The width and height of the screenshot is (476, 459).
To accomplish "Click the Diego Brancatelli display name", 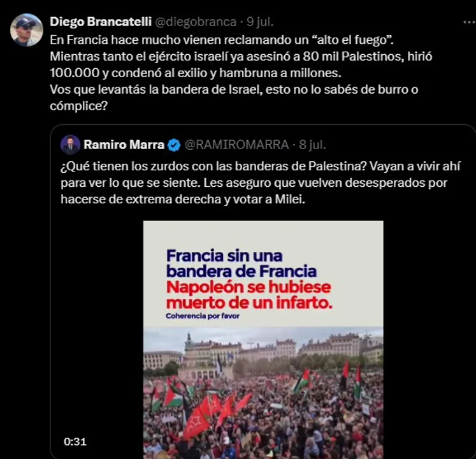I will (x=101, y=22).
